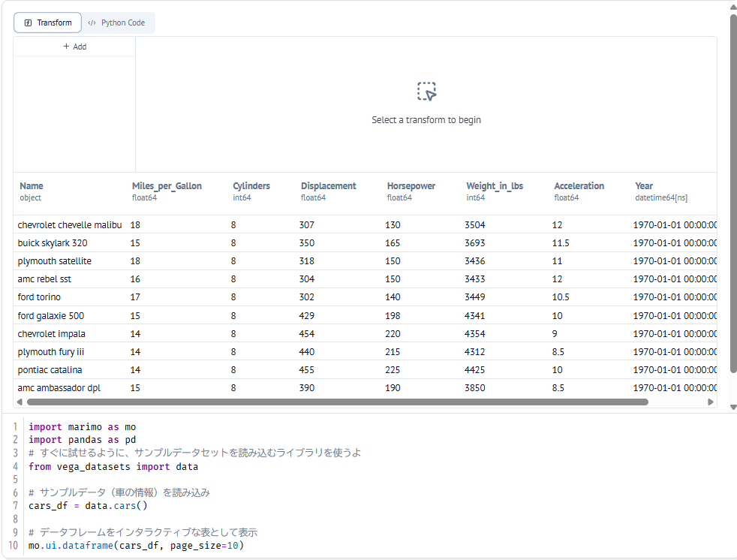Click the plus icon beside Add
The width and height of the screenshot is (737, 560).
[66, 46]
